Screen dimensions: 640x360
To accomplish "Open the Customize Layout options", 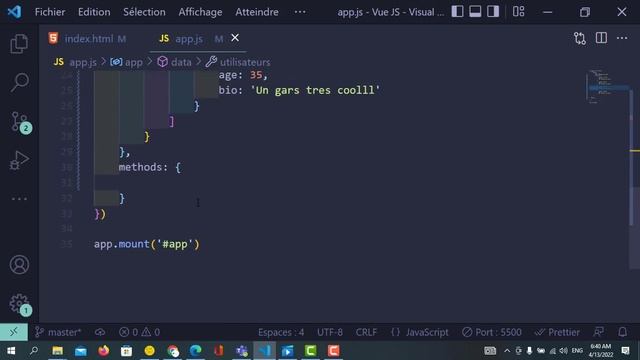I will (x=518, y=11).
